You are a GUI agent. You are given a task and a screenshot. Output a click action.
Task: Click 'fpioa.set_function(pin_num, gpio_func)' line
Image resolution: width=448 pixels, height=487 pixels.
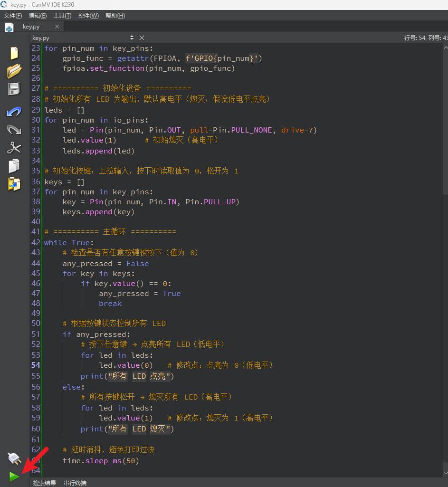149,68
